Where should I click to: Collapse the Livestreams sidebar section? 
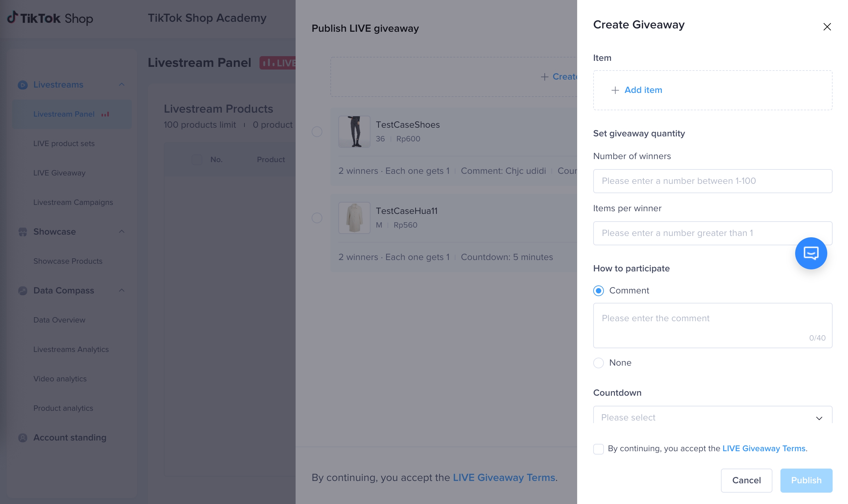tap(122, 85)
